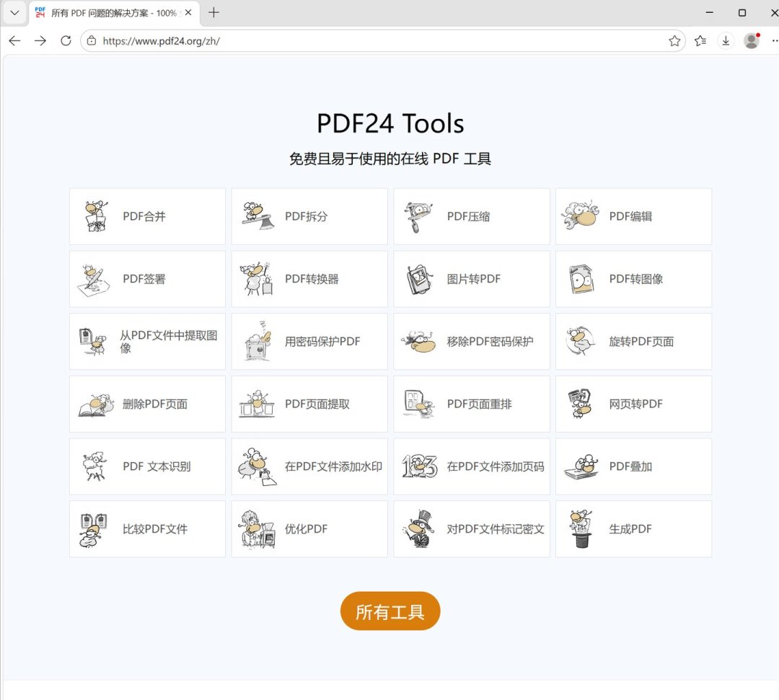Select the 优化PDF label

(x=306, y=529)
